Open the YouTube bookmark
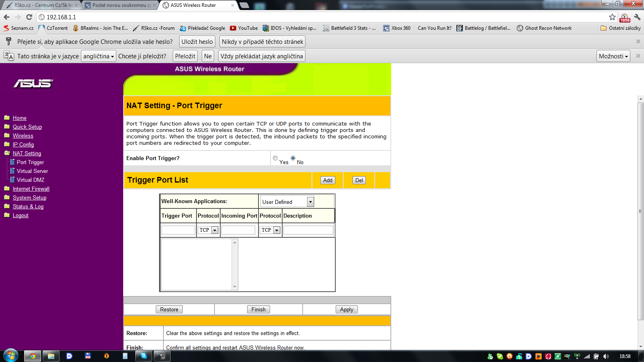644x362 pixels. pos(244,28)
